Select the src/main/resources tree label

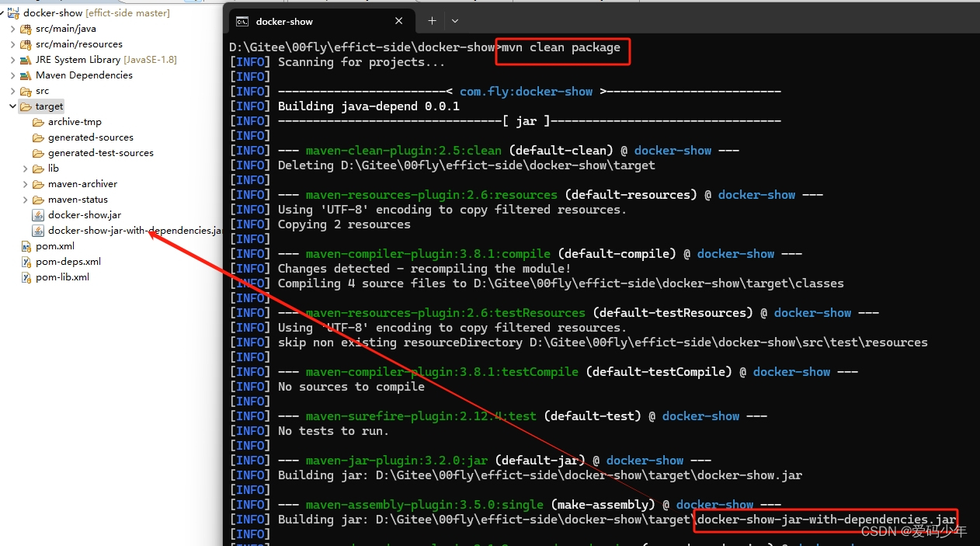coord(79,44)
